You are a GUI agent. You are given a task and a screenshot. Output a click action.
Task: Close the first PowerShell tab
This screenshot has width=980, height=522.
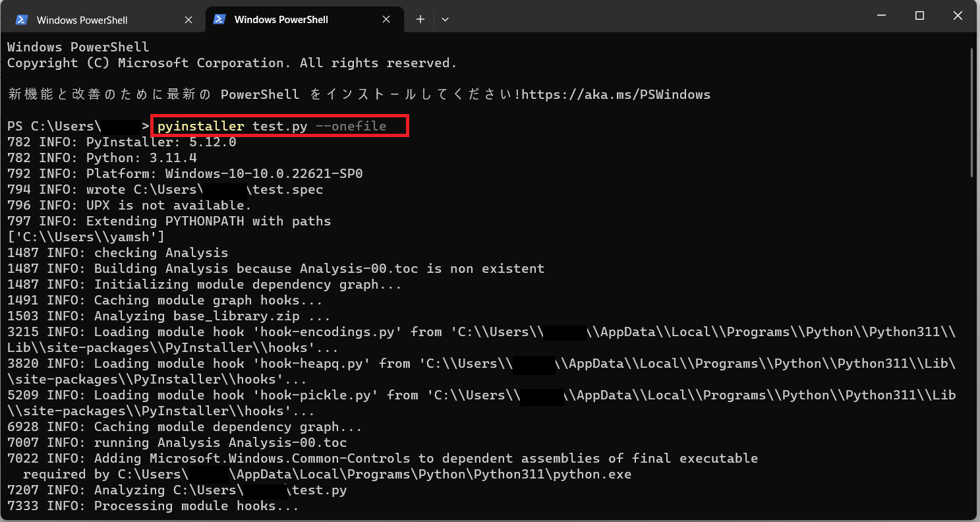tap(188, 20)
